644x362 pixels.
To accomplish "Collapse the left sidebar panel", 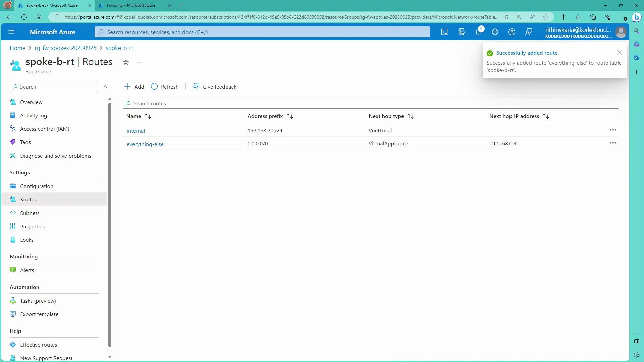I will tap(106, 86).
